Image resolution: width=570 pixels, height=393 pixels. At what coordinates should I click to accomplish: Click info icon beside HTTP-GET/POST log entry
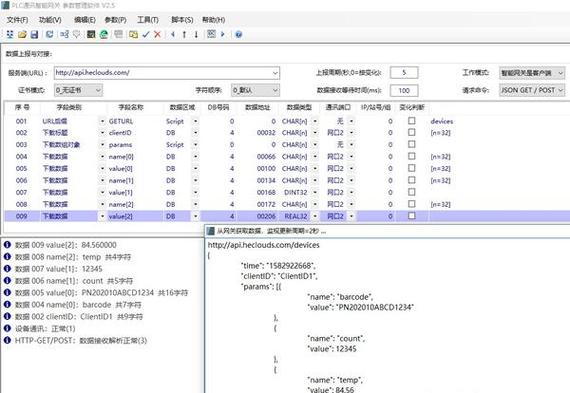(x=7, y=340)
